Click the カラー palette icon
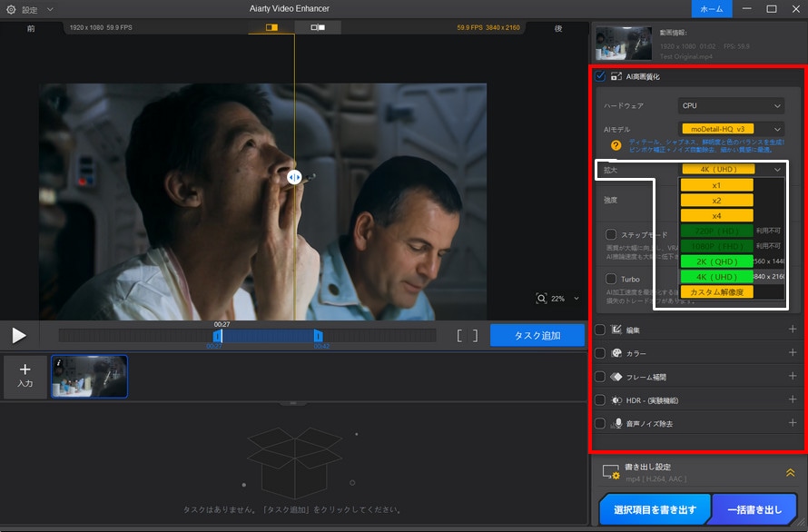The image size is (808, 532). (617, 352)
